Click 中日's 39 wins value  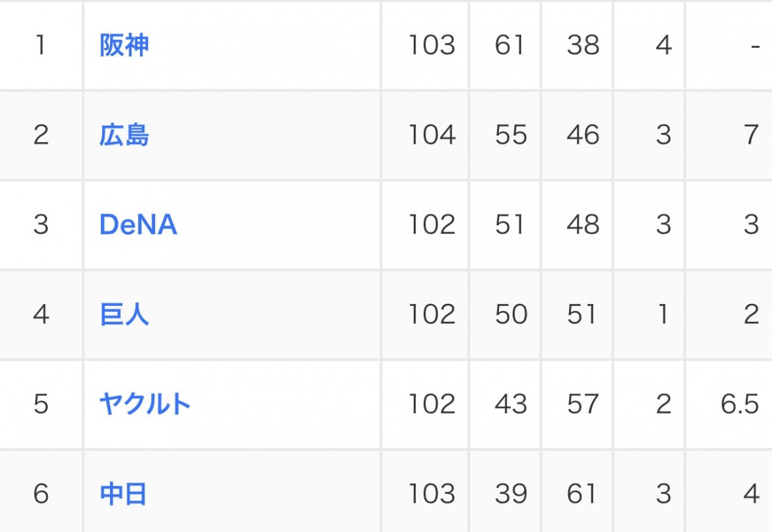pyautogui.click(x=510, y=493)
